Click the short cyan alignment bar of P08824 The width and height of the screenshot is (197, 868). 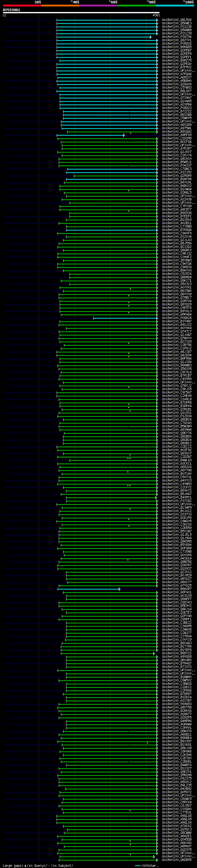pyautogui.click(x=126, y=318)
